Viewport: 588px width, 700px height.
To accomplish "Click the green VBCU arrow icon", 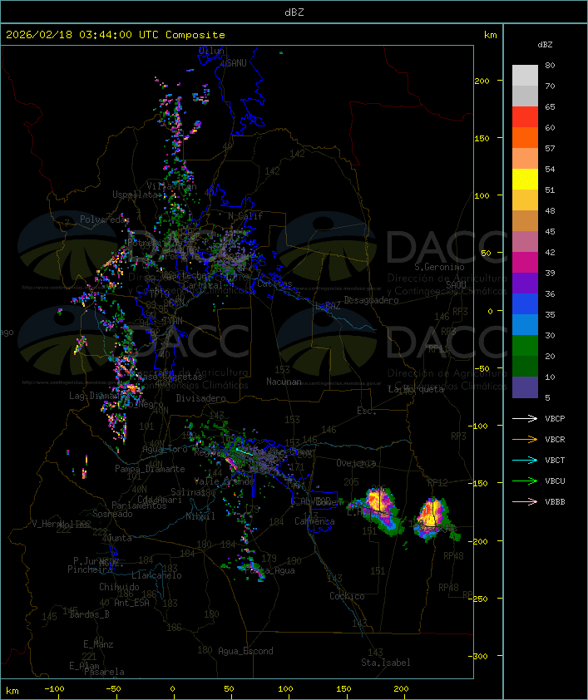I will tap(525, 481).
